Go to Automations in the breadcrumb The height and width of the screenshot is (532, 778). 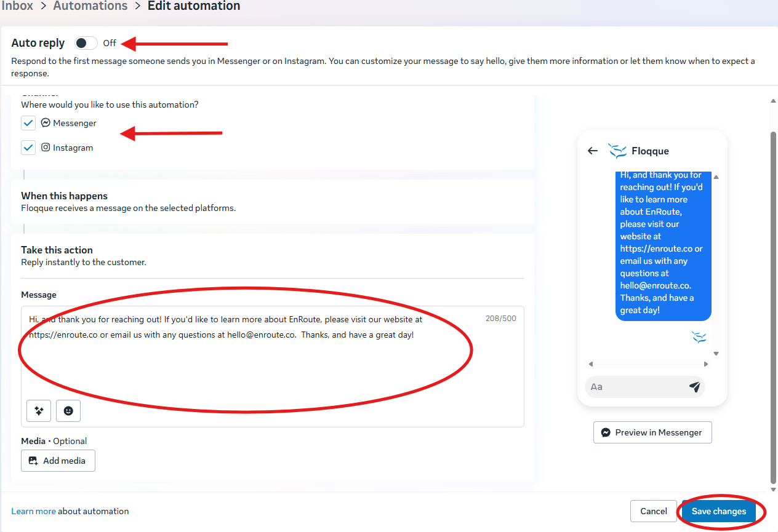pos(90,6)
